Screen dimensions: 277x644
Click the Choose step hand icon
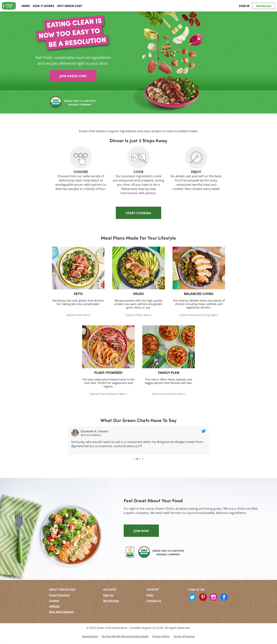coord(81,157)
